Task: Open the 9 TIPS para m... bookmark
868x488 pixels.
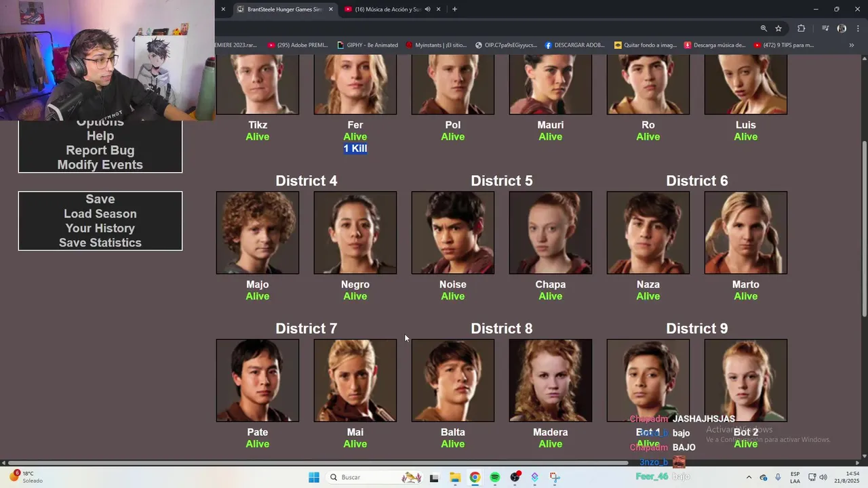Action: point(784,45)
